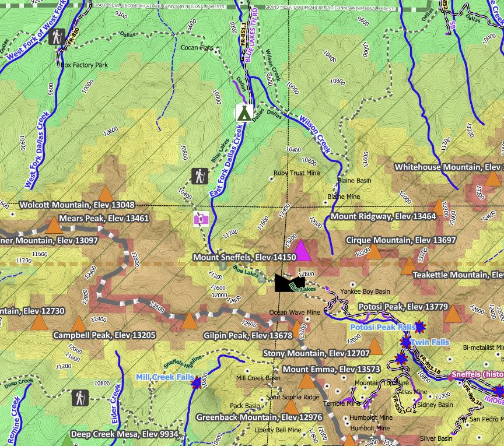Select the Cirque Mountain orange peak triangle
This screenshot has height=446, width=504.
(x=373, y=252)
